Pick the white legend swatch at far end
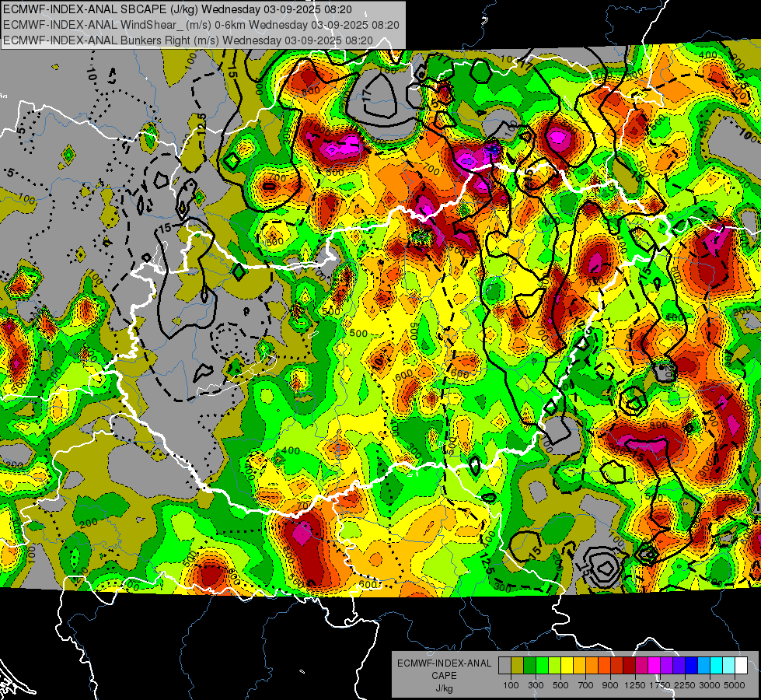This screenshot has width=761, height=700. pos(742,665)
